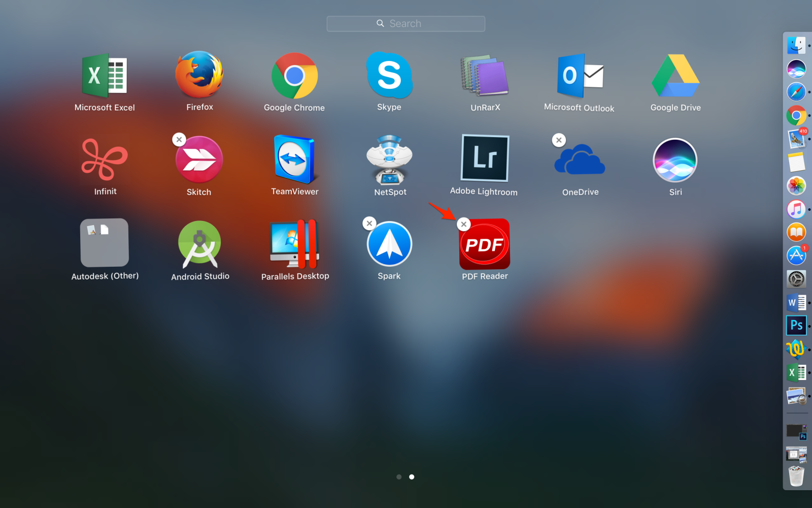The height and width of the screenshot is (508, 812).
Task: Delete PDF Reader using its X badge
Action: pos(464,224)
